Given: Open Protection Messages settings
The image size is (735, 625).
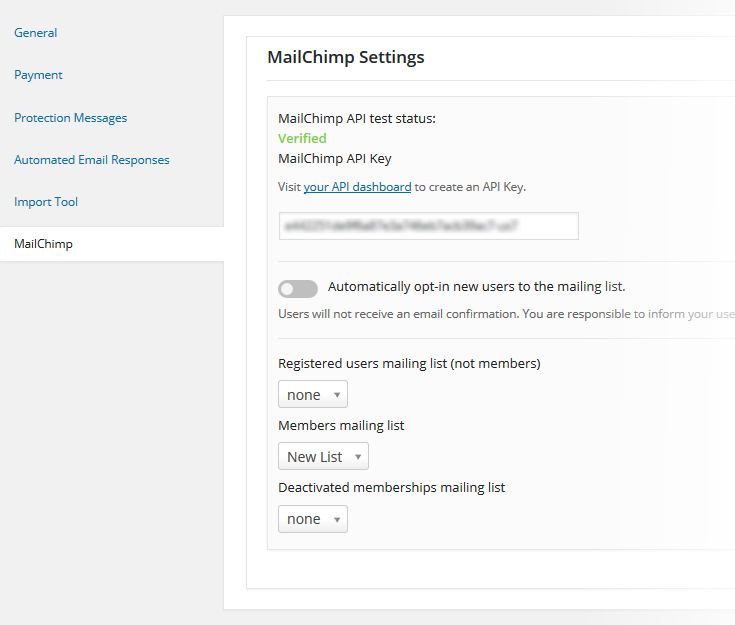Looking at the screenshot, I should [x=70, y=118].
